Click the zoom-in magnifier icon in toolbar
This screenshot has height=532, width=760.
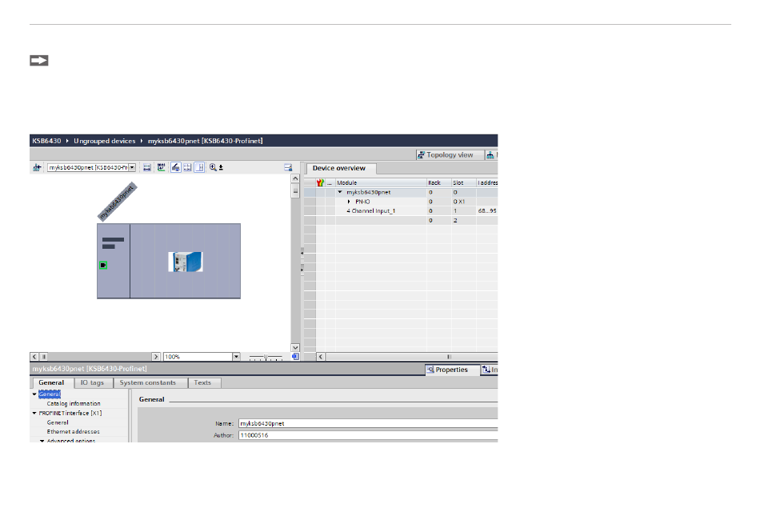[x=214, y=168]
